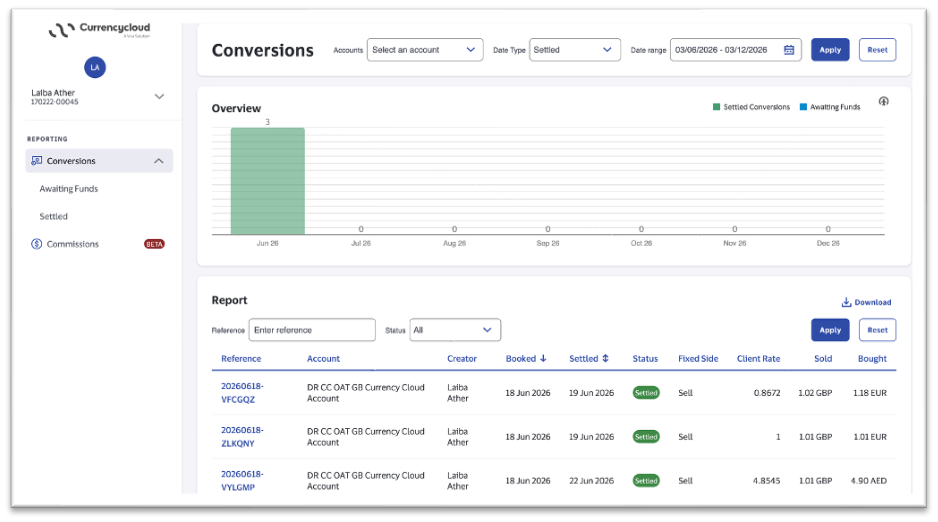938x522 pixels.
Task: Open the Date Type dropdown
Action: coord(574,50)
